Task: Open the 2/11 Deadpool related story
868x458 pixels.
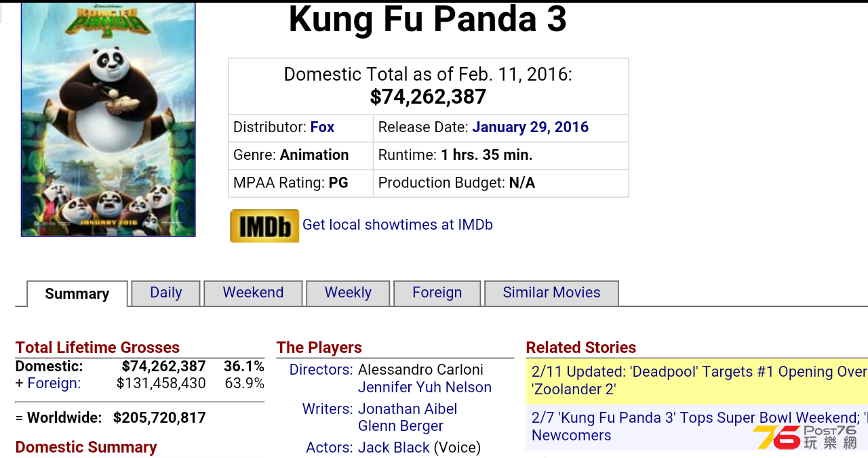Action: 699,381
